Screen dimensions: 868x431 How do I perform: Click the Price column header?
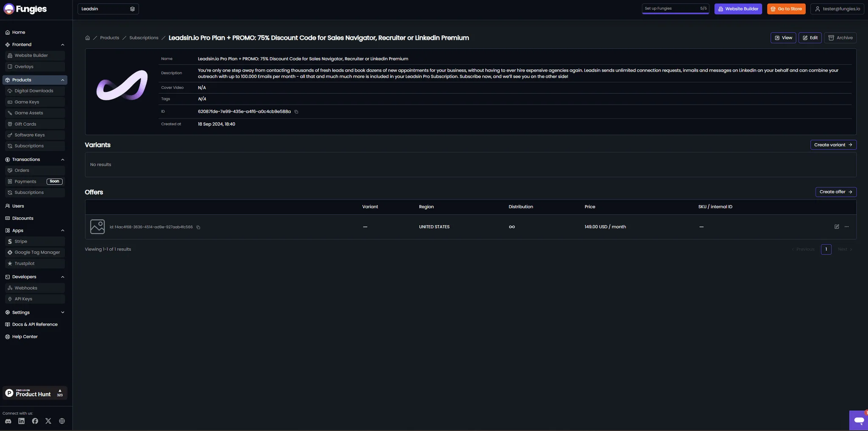(x=590, y=207)
